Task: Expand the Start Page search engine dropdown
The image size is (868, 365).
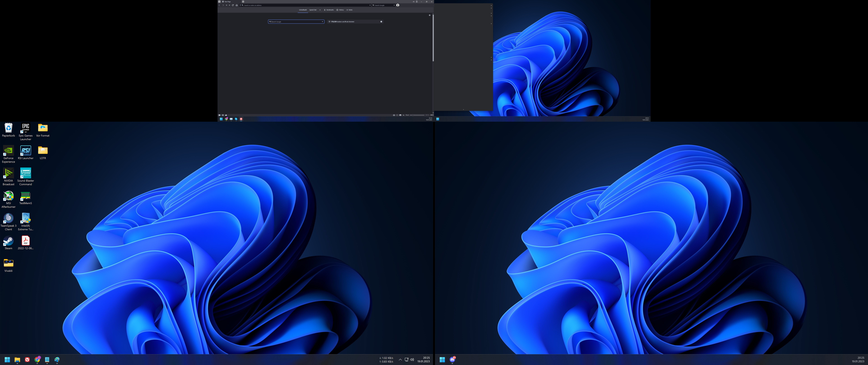Action: 322,22
